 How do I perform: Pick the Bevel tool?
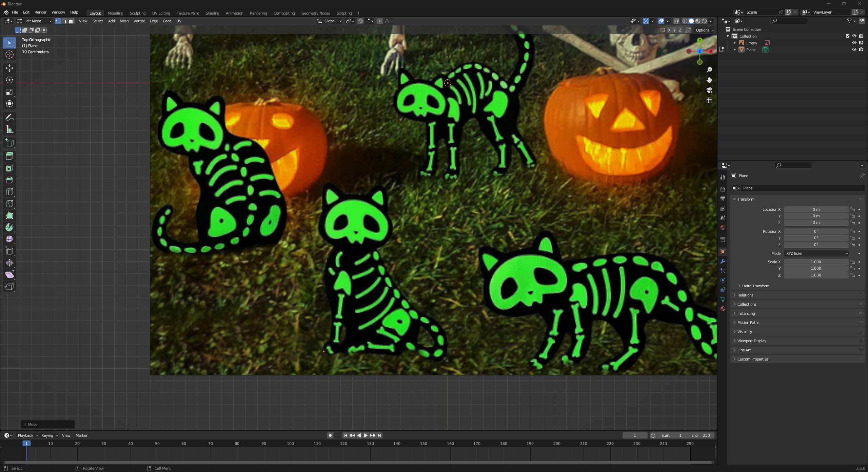pyautogui.click(x=9, y=180)
